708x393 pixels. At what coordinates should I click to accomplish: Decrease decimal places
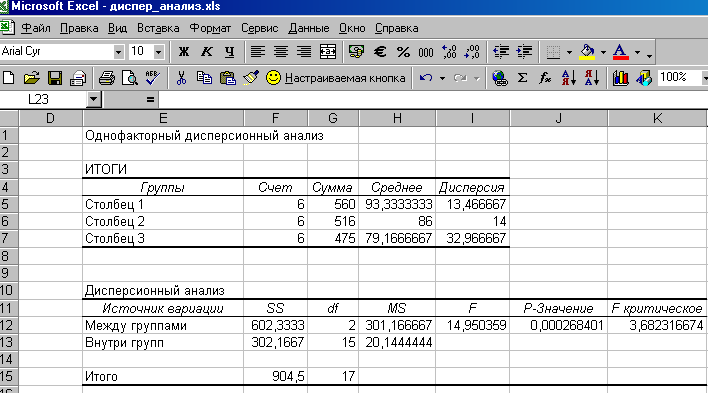(x=472, y=52)
